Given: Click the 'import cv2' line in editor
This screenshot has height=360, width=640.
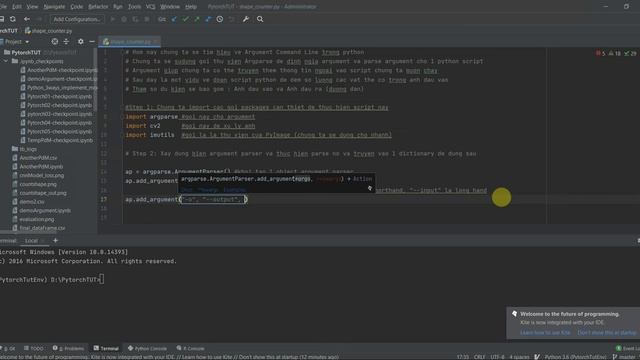Looking at the screenshot, I should 143,126.
